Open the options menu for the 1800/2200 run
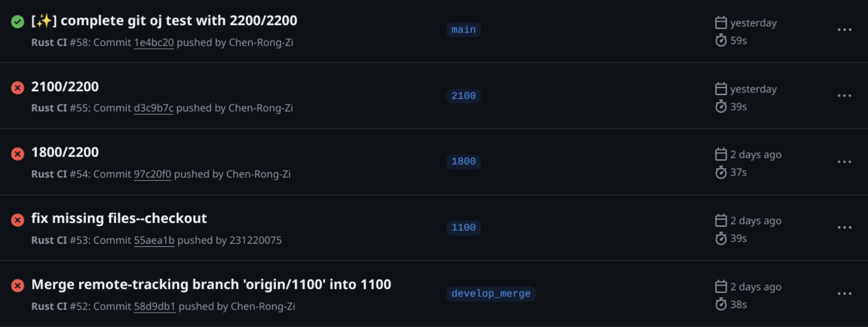 point(844,161)
